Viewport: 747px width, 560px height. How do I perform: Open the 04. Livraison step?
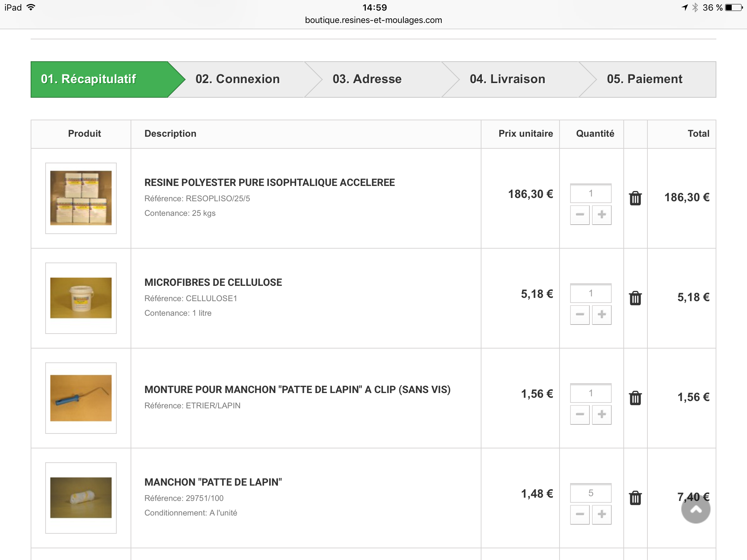click(507, 79)
